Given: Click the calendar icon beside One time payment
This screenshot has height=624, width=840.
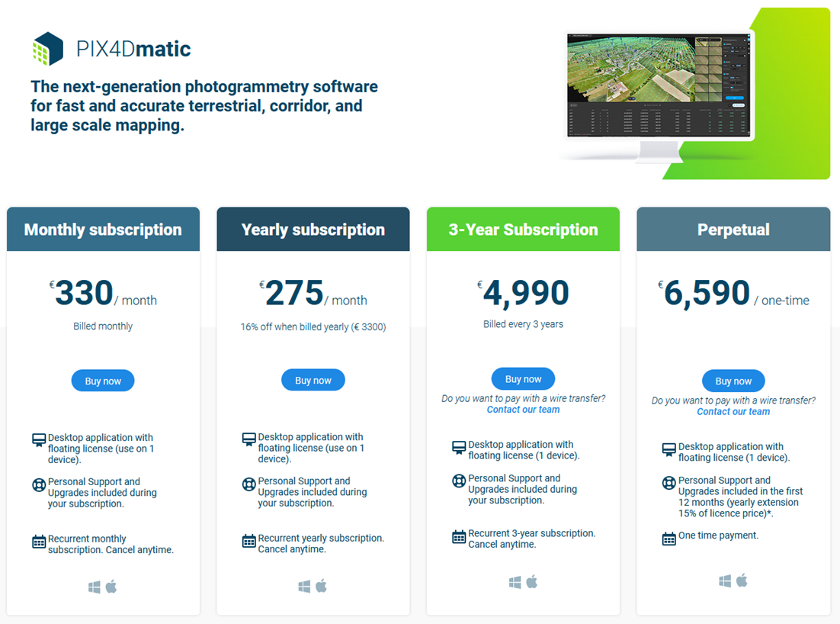Looking at the screenshot, I should coord(669,539).
